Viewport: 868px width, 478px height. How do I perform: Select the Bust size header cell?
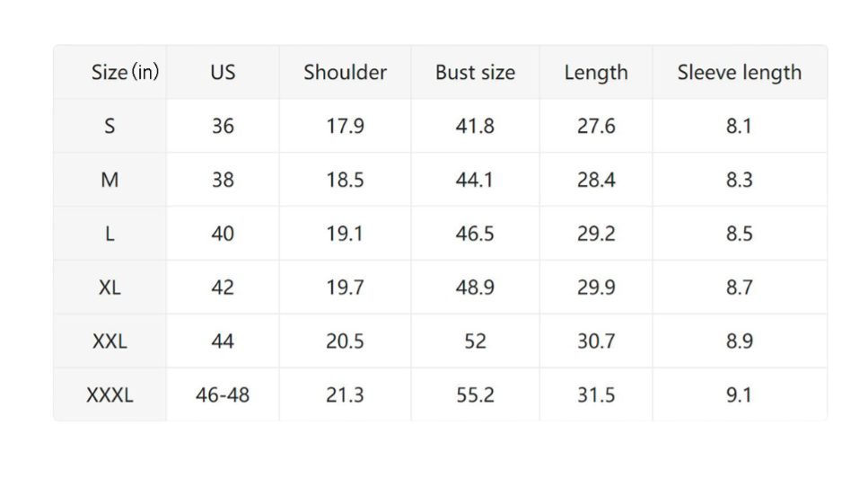coord(475,73)
